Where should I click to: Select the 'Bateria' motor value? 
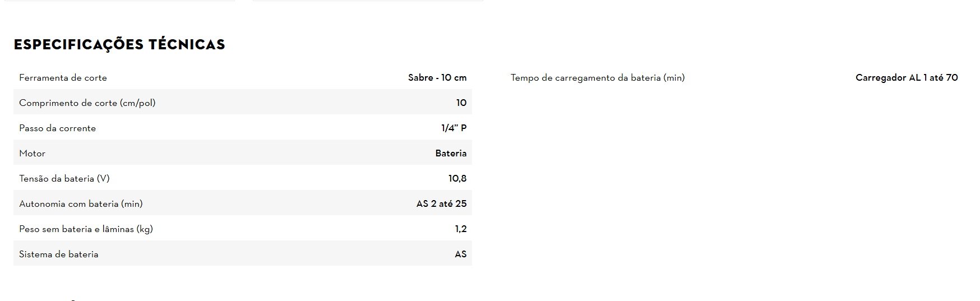coord(451,154)
